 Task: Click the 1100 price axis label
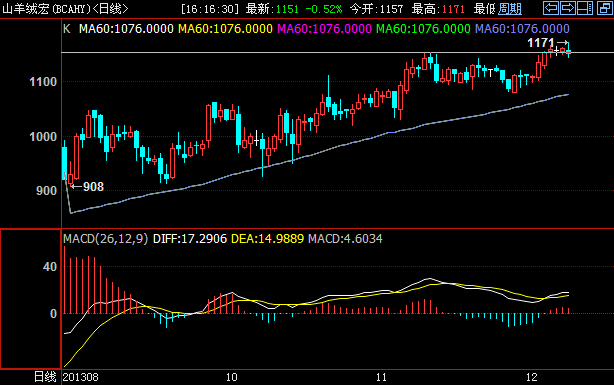[43, 82]
